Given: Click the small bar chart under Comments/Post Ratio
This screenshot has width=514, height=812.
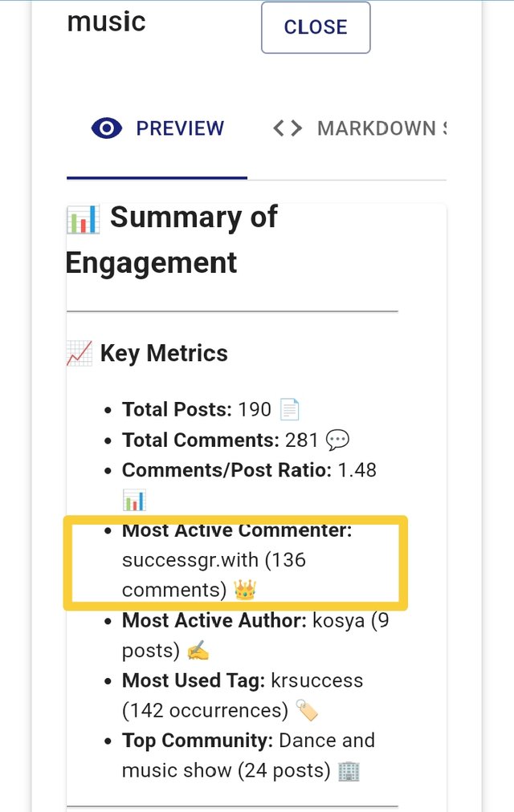Looking at the screenshot, I should click(134, 501).
